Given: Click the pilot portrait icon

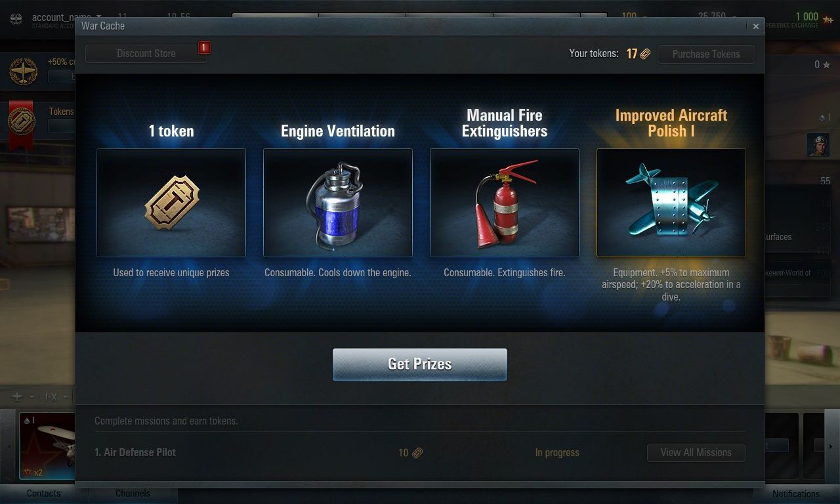Looking at the screenshot, I should click(818, 144).
